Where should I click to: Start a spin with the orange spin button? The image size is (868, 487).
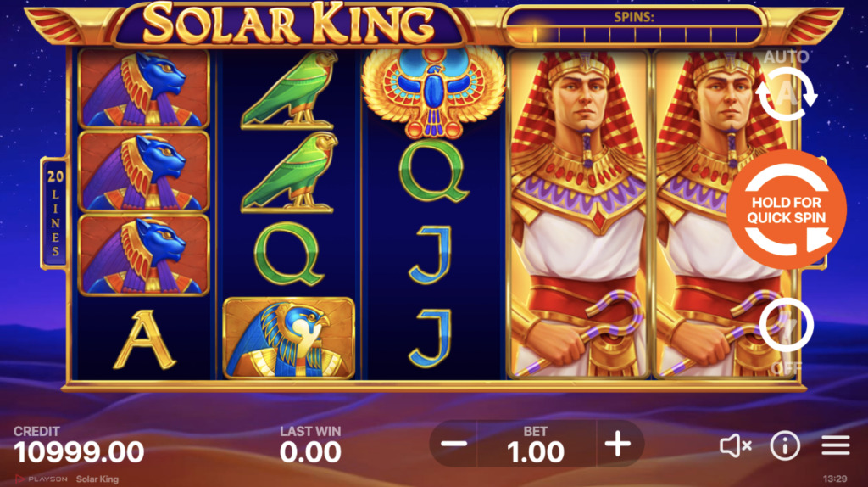786,210
